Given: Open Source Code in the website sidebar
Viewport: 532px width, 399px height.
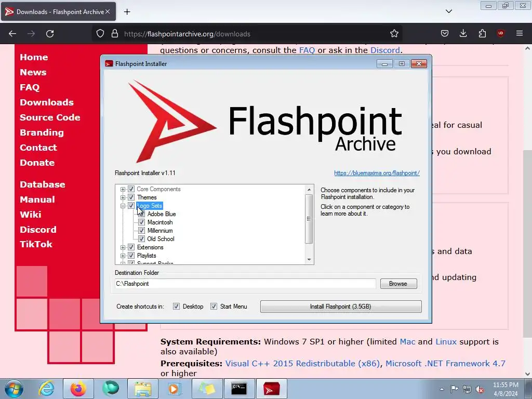Looking at the screenshot, I should pos(50,117).
